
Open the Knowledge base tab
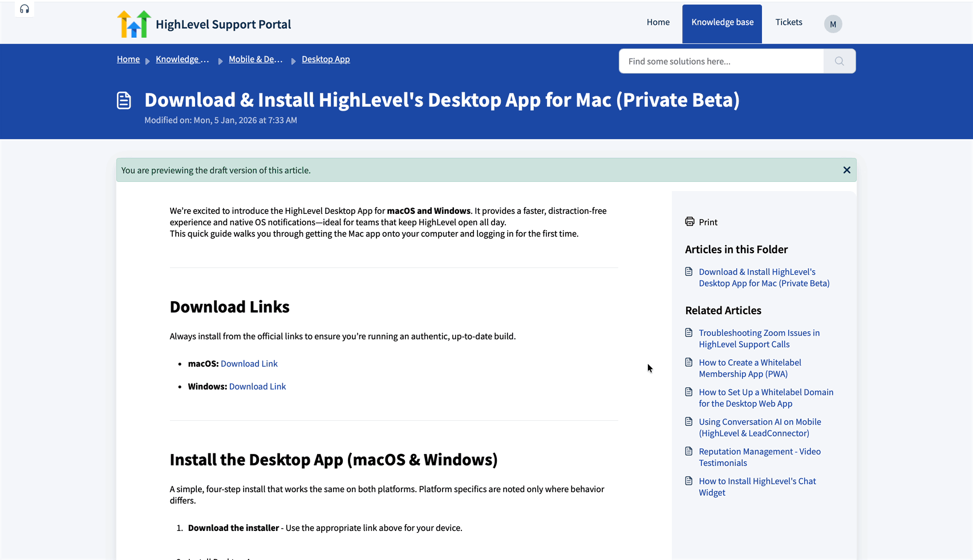[722, 24]
